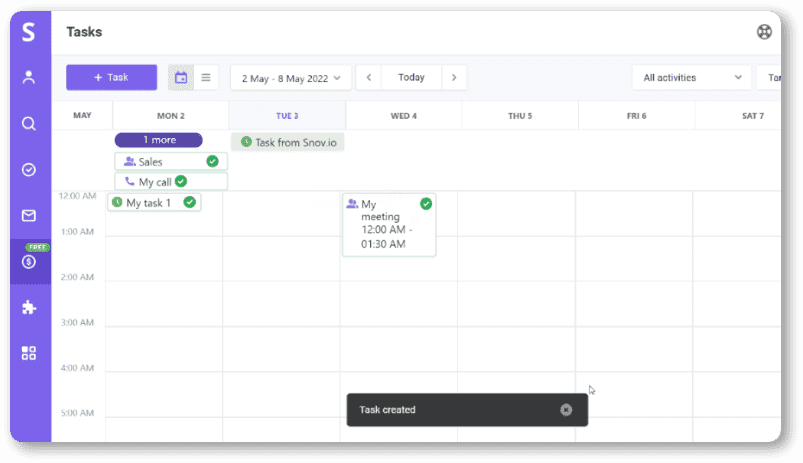Open the apps grid icon in sidebar
This screenshot has height=463, width=803.
(x=29, y=353)
